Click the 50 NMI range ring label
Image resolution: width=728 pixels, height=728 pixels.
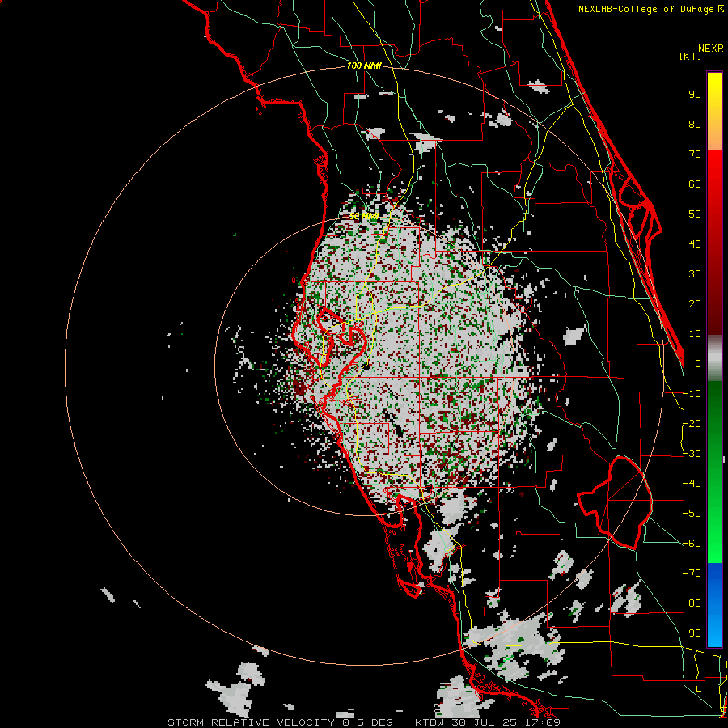(x=364, y=216)
